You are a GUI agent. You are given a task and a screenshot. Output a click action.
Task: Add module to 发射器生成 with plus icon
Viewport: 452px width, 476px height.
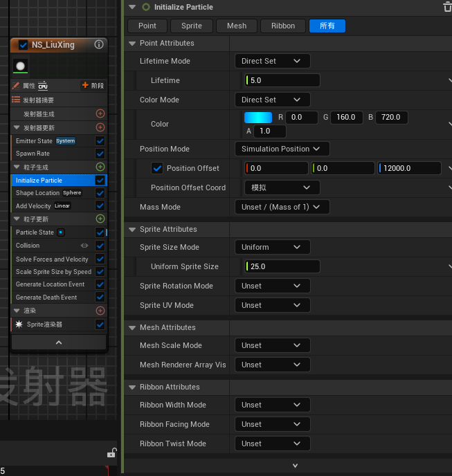(100, 113)
